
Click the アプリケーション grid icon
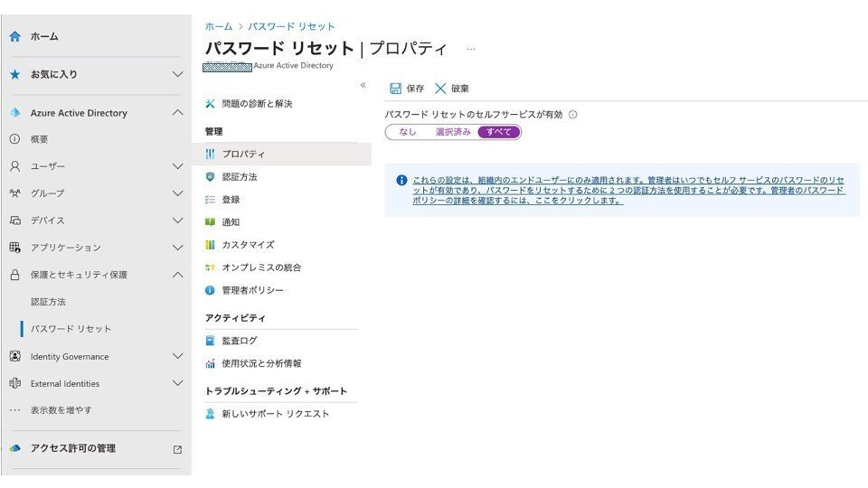(x=15, y=248)
